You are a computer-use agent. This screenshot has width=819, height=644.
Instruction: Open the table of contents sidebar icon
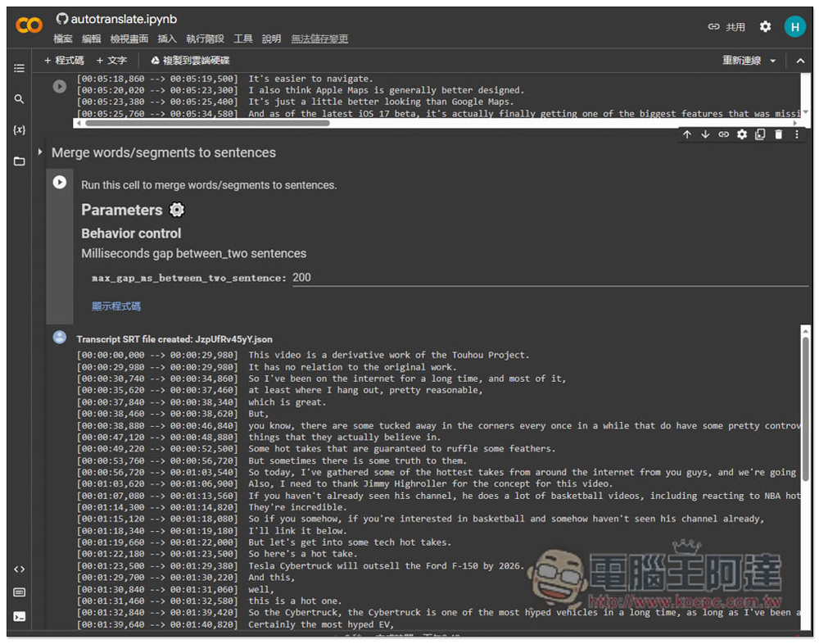[20, 68]
